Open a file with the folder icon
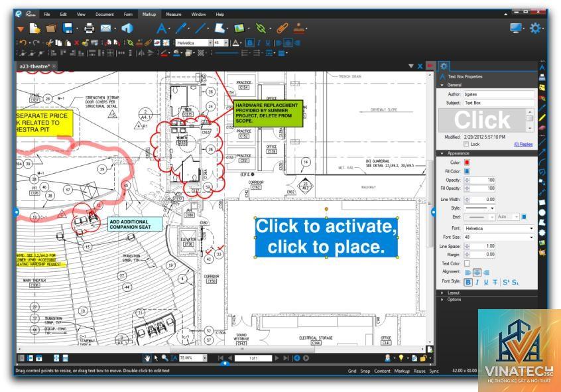561x392 pixels. pos(51,29)
